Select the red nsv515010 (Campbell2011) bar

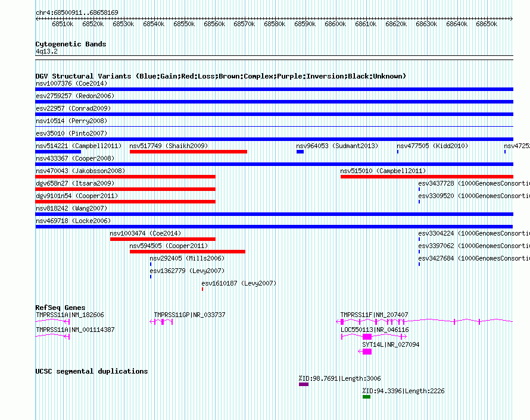tap(427, 177)
